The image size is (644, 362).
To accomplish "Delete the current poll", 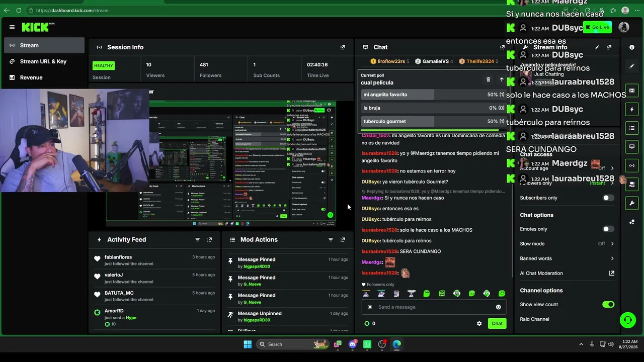I will tap(488, 79).
